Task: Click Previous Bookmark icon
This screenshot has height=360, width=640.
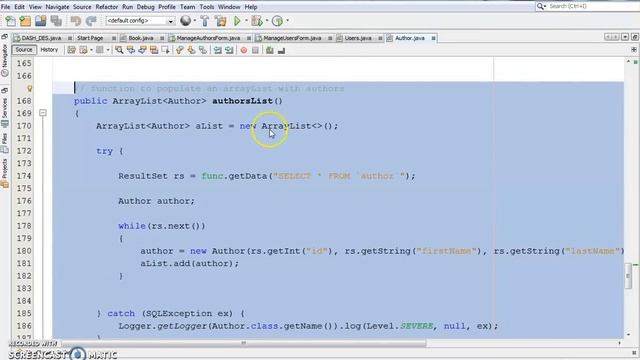Action: click(x=180, y=50)
